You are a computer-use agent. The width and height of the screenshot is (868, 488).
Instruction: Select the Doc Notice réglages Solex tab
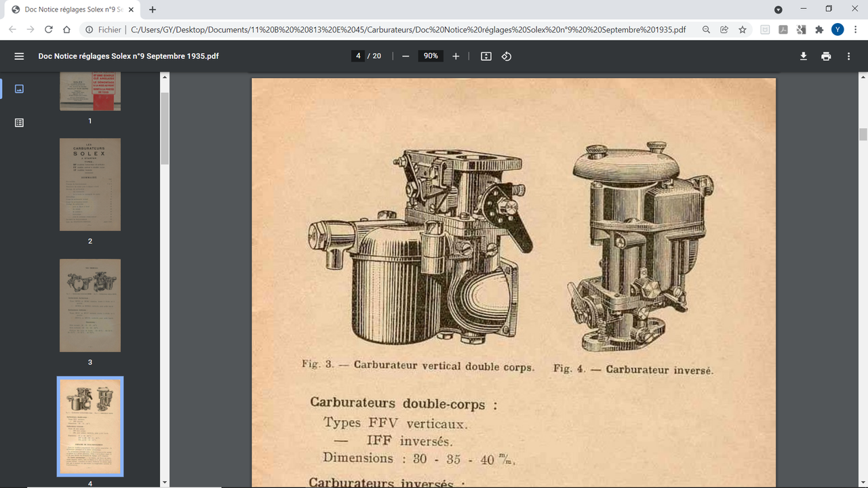[72, 9]
